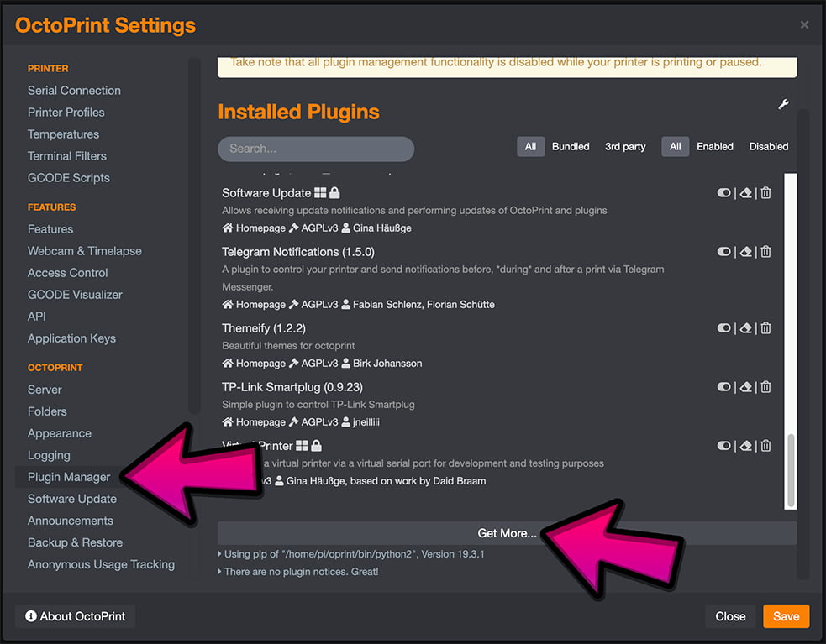The height and width of the screenshot is (644, 826).
Task: Uninstall Themeify using trash icon
Action: click(766, 328)
